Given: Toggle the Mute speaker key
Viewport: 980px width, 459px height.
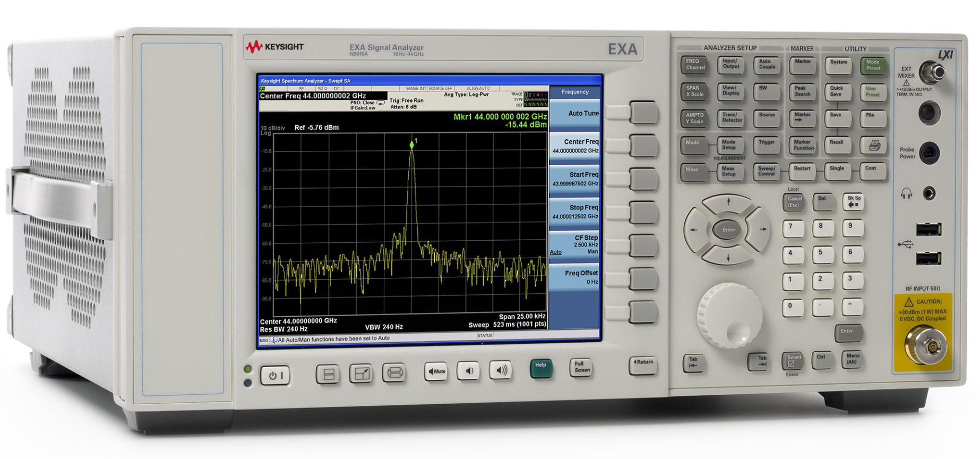Looking at the screenshot, I should (436, 371).
